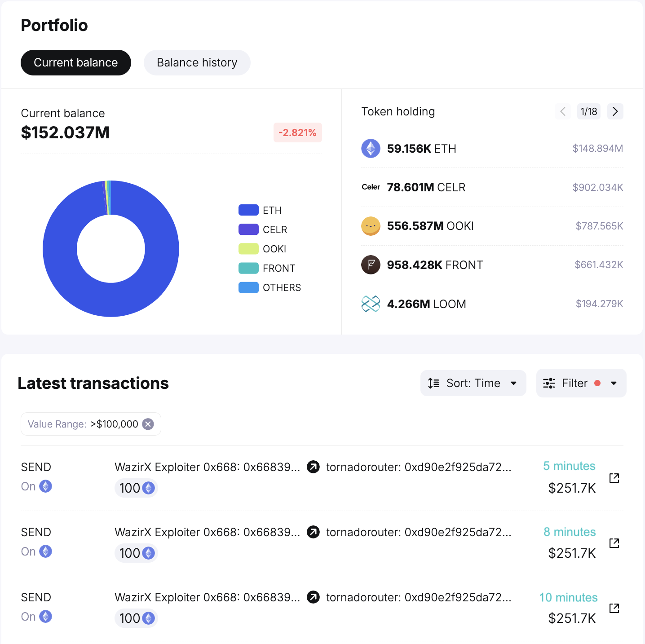645x644 pixels.
Task: Expand the Filter dropdown
Action: [581, 383]
